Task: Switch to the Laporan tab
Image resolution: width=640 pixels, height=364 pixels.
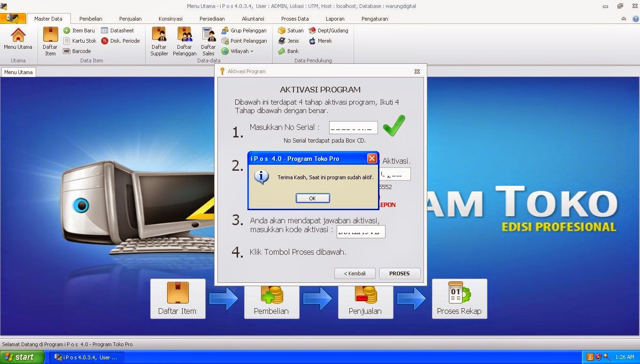Action: 335,19
